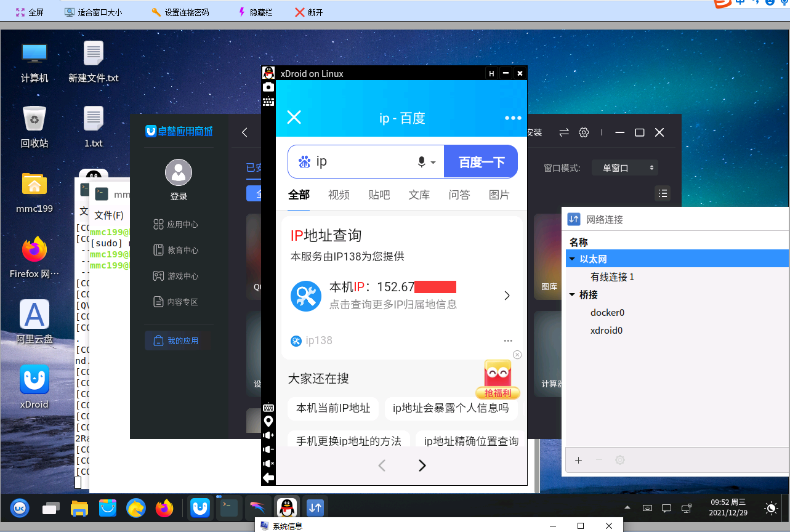790x532 pixels.
Task: Close the ip - 百度 page with X
Action: 294,118
